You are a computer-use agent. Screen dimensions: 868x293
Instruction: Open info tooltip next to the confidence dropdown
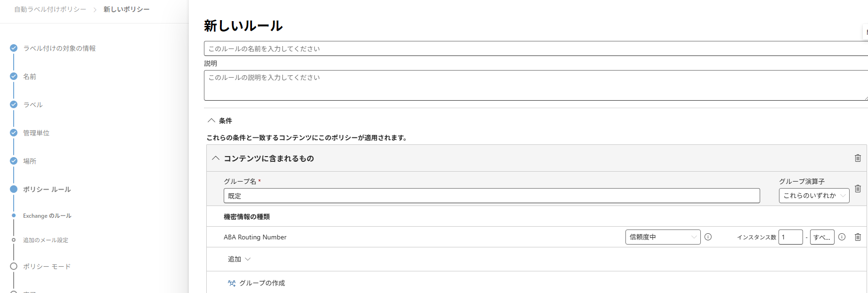click(708, 237)
